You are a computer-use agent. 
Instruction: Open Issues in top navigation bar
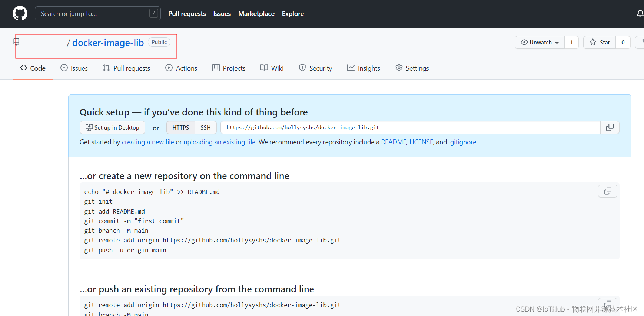point(222,14)
